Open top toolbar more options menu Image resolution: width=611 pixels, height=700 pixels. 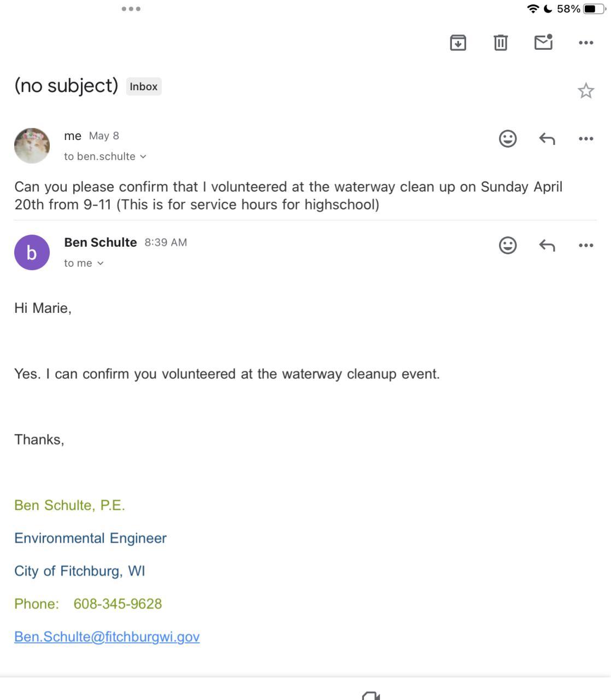pos(586,43)
